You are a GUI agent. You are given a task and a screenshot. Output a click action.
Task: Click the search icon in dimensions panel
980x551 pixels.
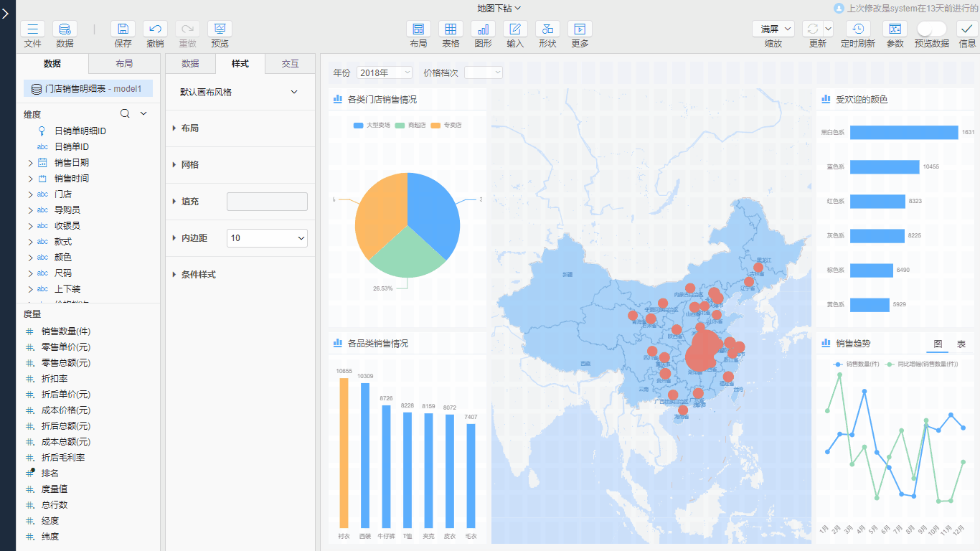coord(125,113)
